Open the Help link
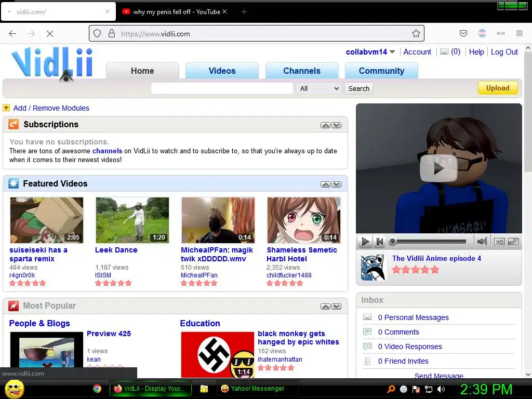This screenshot has height=399, width=532. point(476,52)
